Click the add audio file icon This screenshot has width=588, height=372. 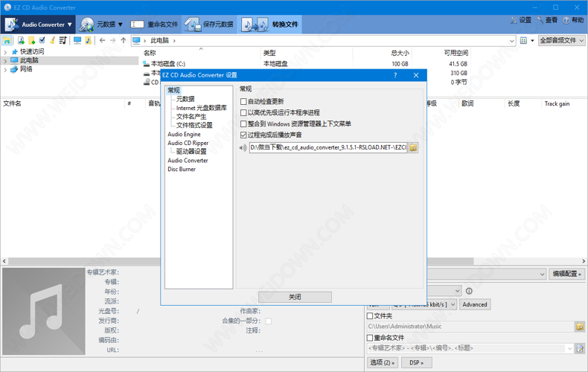click(21, 40)
